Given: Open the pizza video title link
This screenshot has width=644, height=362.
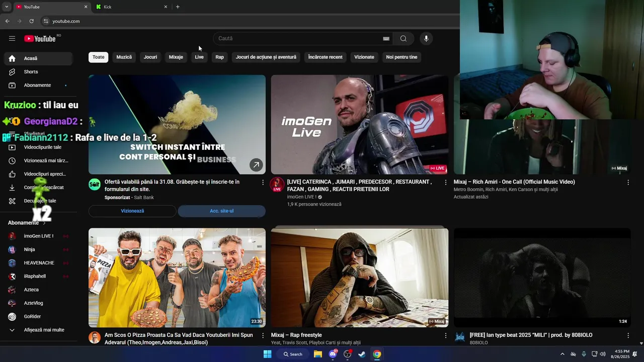Looking at the screenshot, I should point(179,339).
